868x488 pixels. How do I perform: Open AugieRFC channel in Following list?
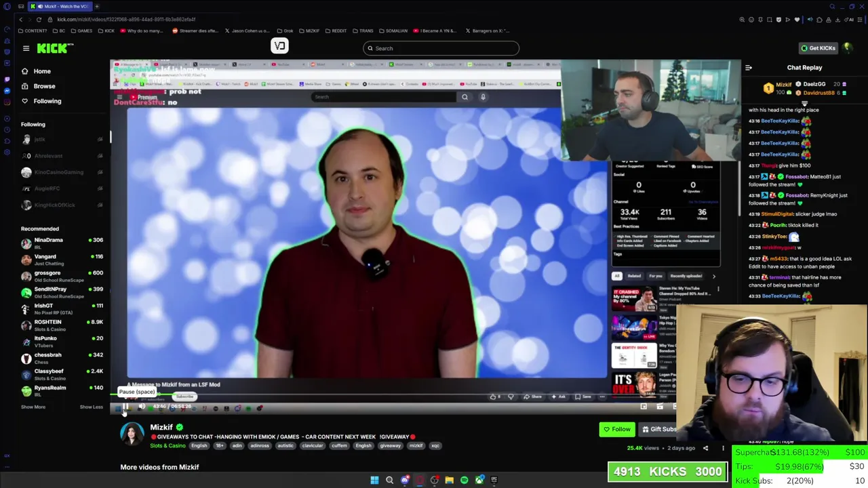click(62, 188)
